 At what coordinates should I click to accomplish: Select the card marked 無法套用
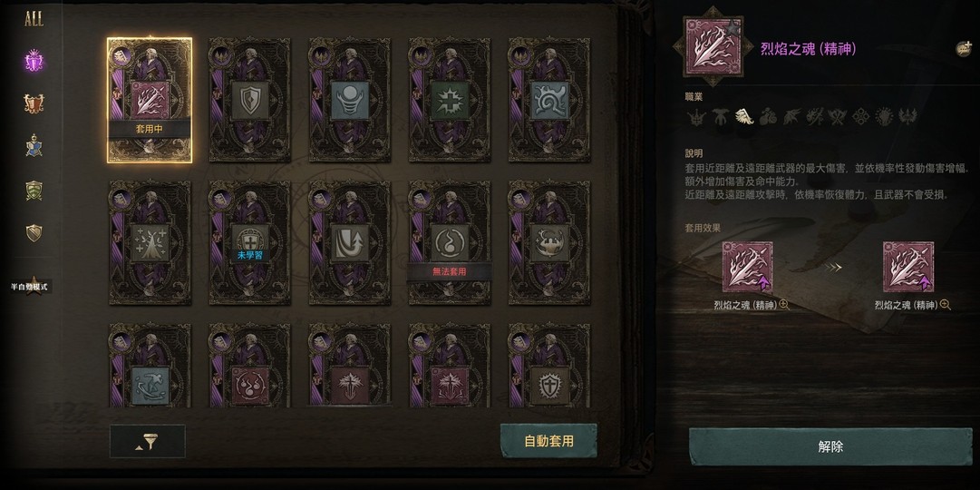pos(450,243)
